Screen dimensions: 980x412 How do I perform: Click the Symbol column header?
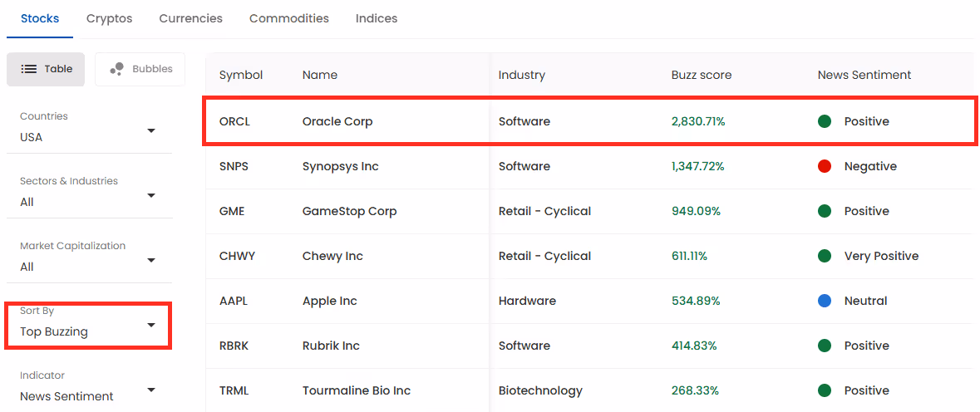[x=240, y=75]
